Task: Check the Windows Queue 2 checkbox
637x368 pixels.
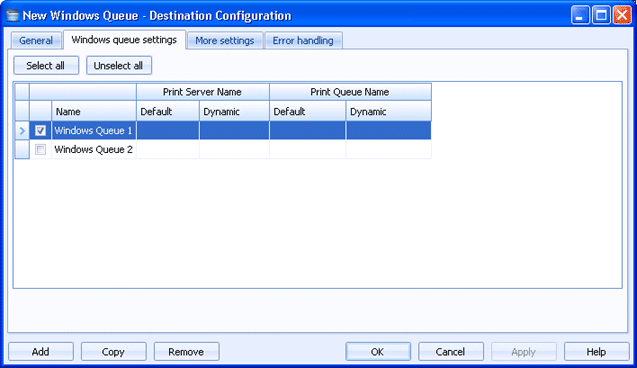Action: click(40, 149)
